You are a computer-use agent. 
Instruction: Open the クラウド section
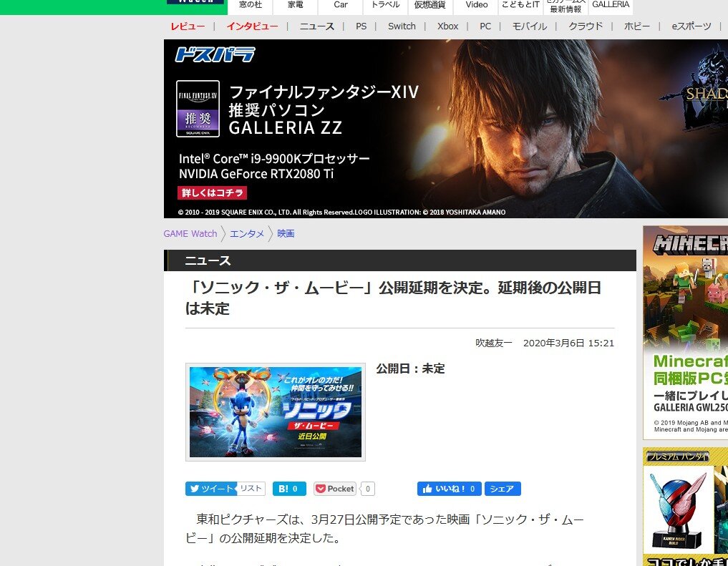click(x=586, y=26)
